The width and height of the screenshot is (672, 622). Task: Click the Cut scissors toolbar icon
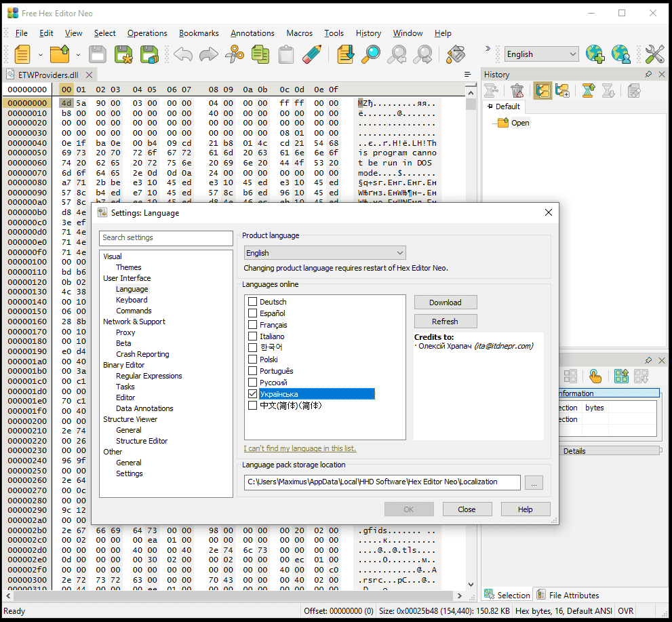click(x=235, y=54)
